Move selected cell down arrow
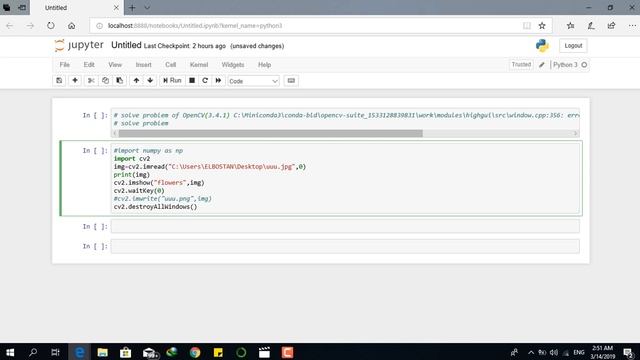 [x=150, y=81]
